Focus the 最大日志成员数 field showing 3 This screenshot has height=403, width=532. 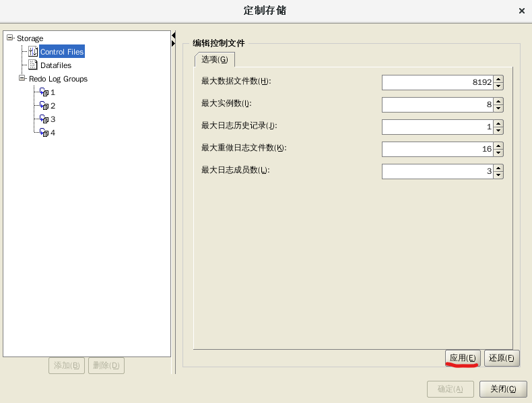pyautogui.click(x=438, y=171)
